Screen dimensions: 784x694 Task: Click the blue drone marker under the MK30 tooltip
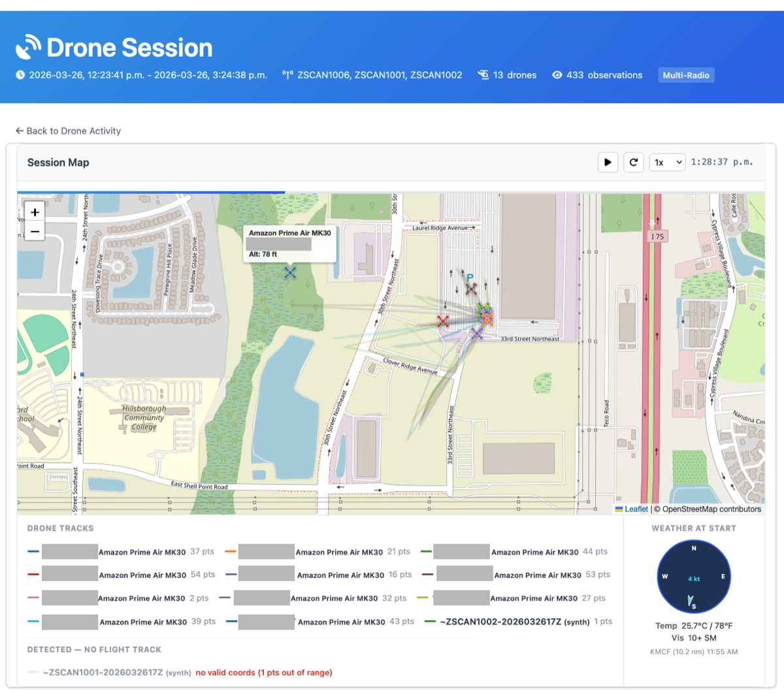click(290, 273)
